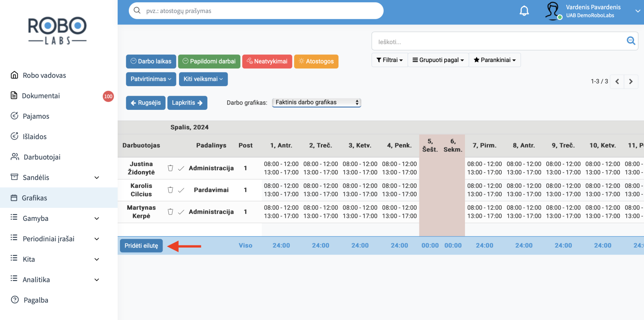Image resolution: width=644 pixels, height=320 pixels.
Task: Click the magnifier icon in top search bar
Action: coord(137,10)
